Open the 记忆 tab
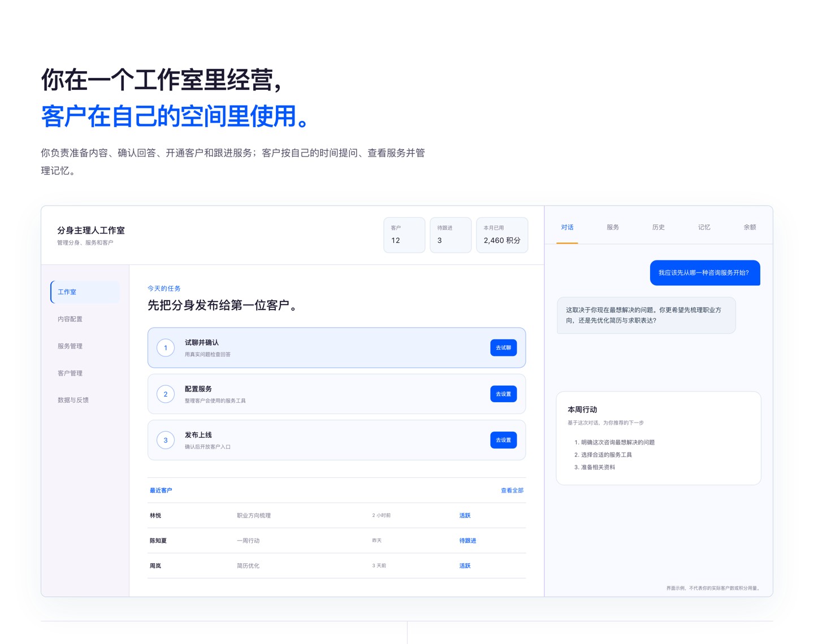This screenshot has width=814, height=644. coord(704,227)
